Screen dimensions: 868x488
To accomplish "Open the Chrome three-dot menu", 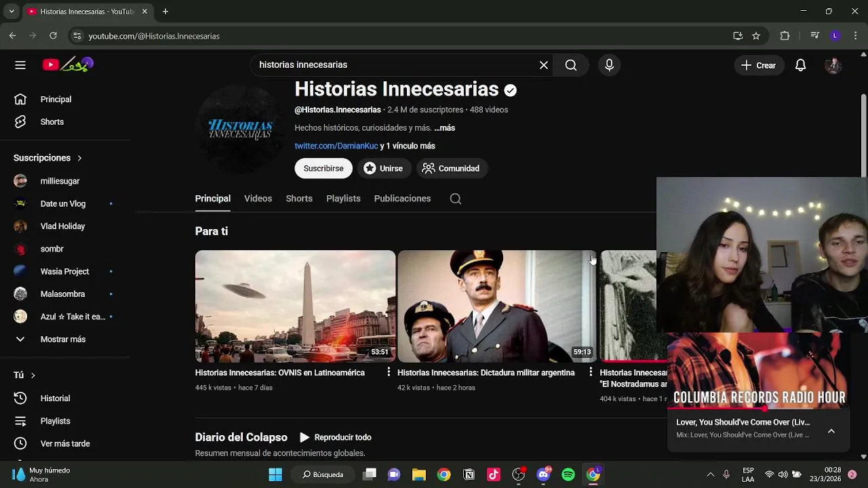I will 856,36.
